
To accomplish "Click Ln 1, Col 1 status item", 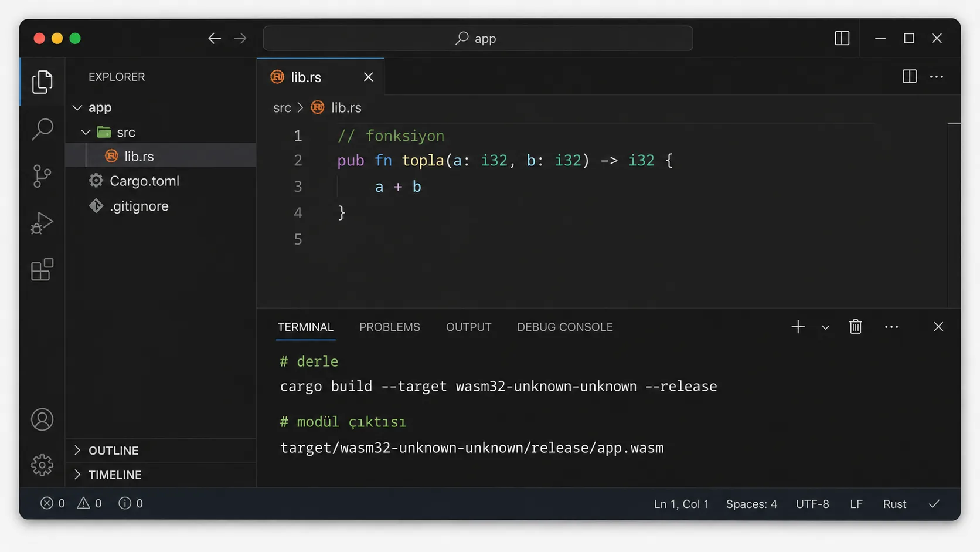I will click(x=681, y=504).
